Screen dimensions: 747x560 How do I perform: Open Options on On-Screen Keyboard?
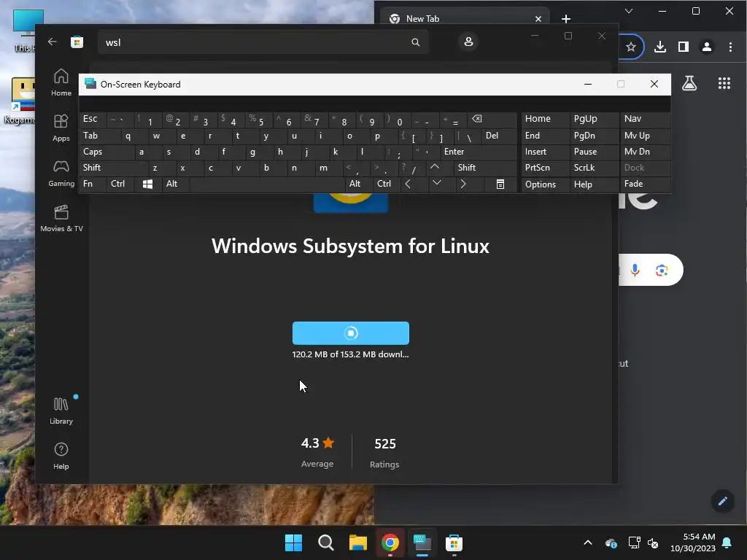coord(544,184)
